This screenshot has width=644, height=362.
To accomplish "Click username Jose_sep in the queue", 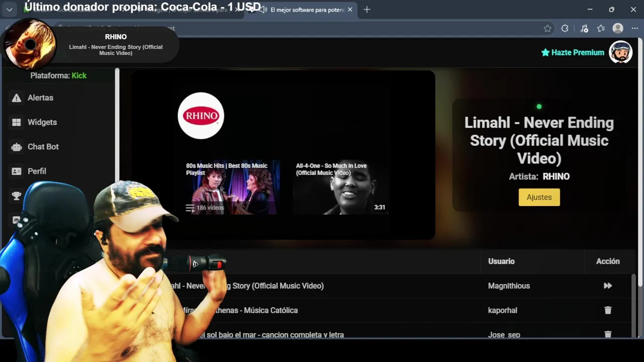I will 504,334.
